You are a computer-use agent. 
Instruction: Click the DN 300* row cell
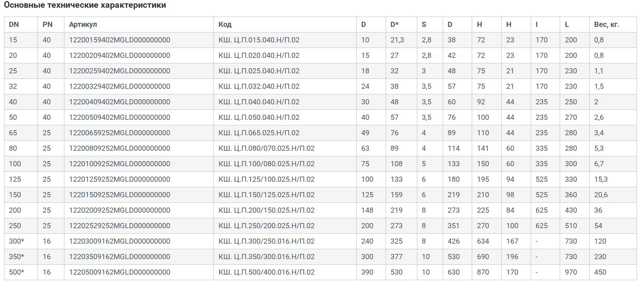[x=17, y=241]
